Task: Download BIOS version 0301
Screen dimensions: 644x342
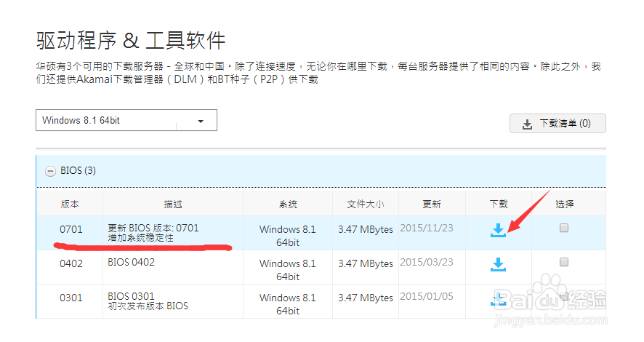Action: click(498, 299)
